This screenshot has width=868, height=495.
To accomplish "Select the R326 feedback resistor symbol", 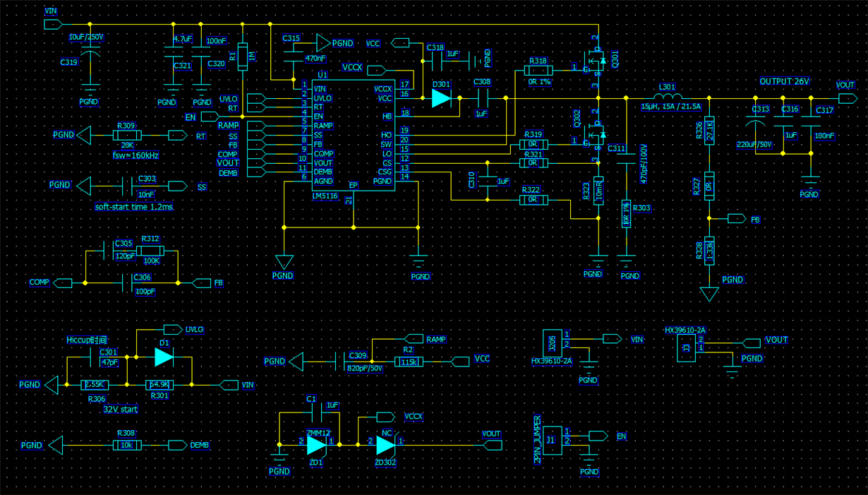I will click(x=709, y=130).
